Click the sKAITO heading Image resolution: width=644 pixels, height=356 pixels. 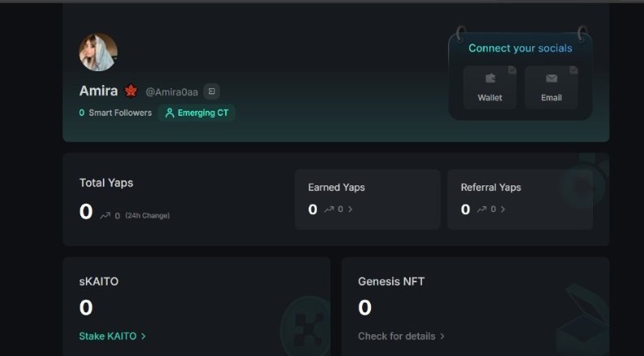(x=99, y=282)
